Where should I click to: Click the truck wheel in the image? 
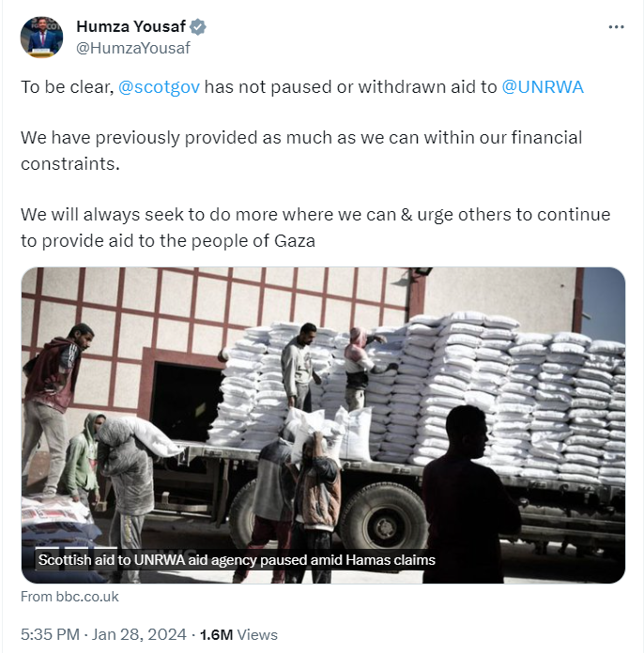(x=384, y=527)
